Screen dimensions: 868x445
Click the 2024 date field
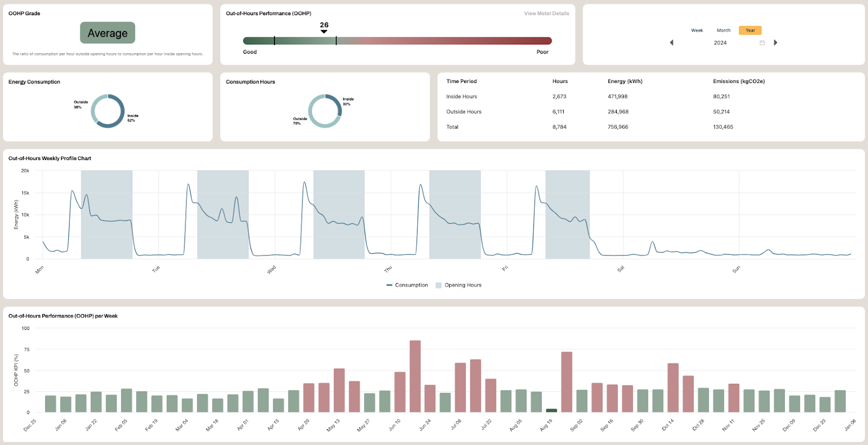(x=720, y=43)
